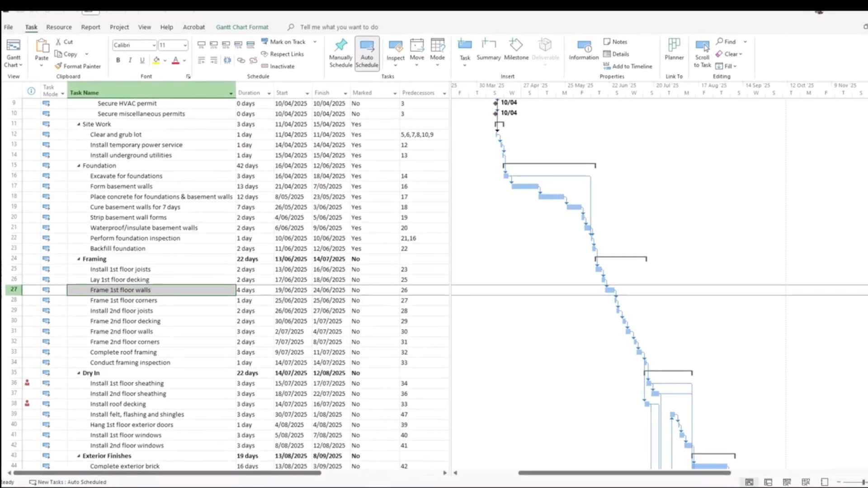868x488 pixels.
Task: Open the Resource ribbon tab
Action: click(x=59, y=27)
